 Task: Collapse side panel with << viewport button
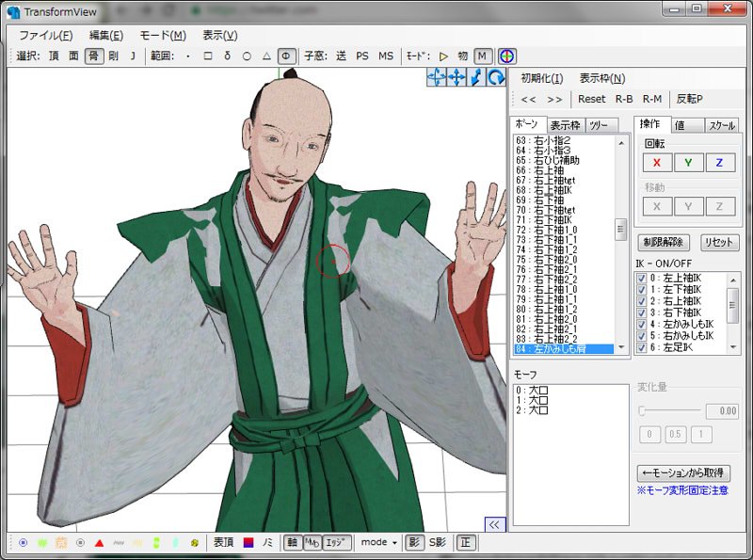pyautogui.click(x=494, y=524)
